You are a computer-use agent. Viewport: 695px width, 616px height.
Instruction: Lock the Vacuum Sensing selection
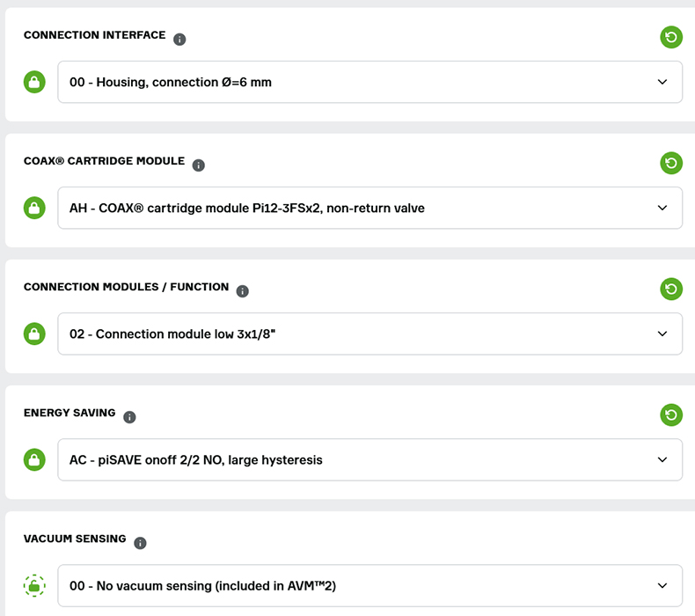click(34, 586)
